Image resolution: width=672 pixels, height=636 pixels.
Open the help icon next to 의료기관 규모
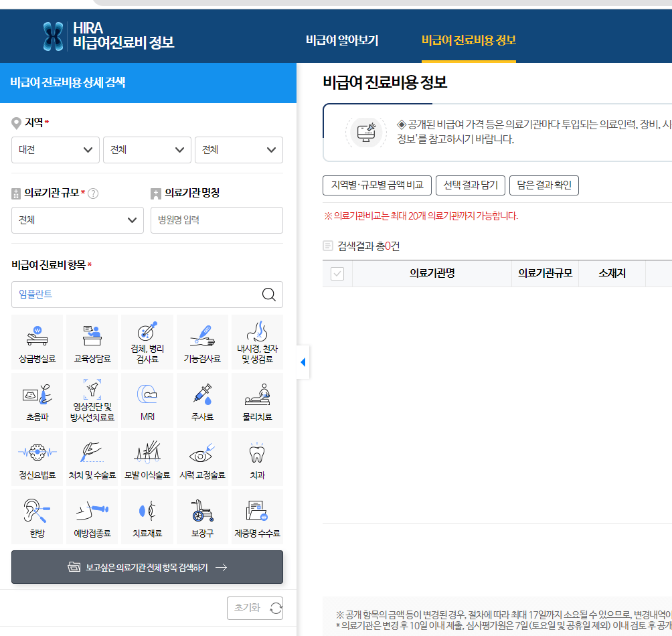(93, 193)
